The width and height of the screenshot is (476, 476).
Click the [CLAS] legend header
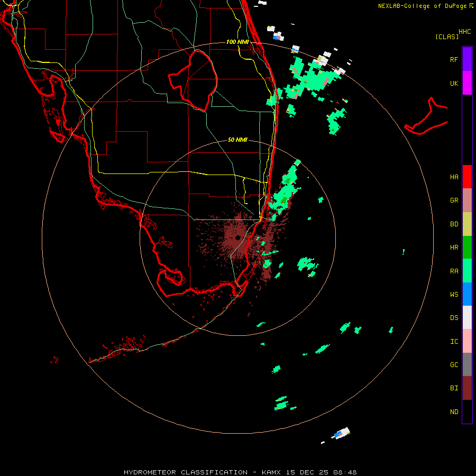click(446, 36)
